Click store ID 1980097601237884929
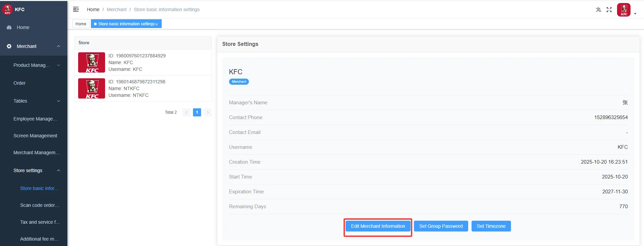 click(x=137, y=56)
